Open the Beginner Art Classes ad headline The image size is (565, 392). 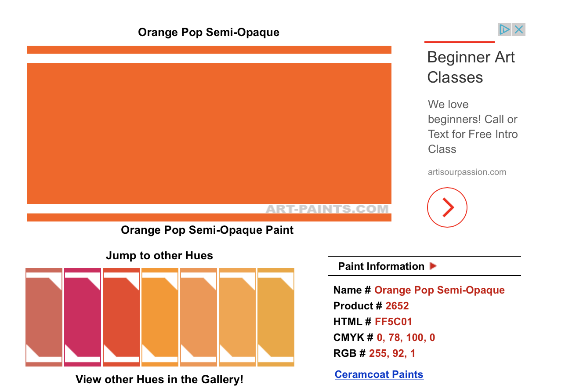tap(471, 67)
